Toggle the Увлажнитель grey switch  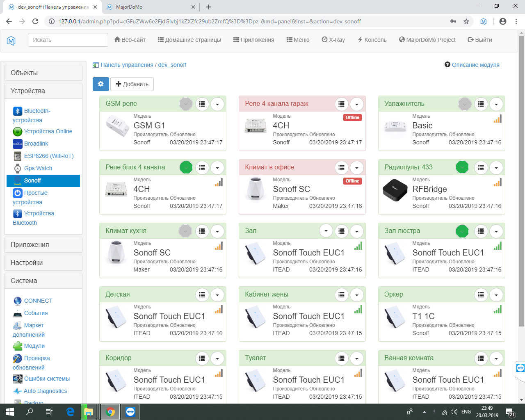point(464,104)
